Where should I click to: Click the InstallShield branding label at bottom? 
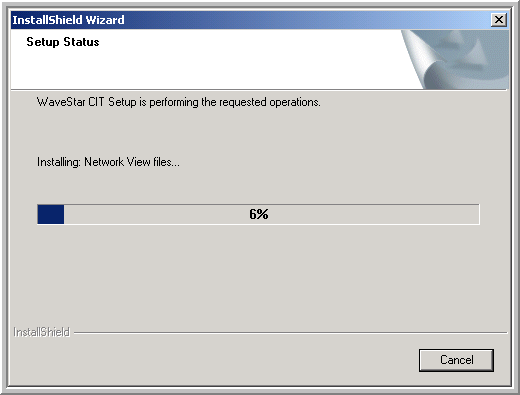pos(42,332)
